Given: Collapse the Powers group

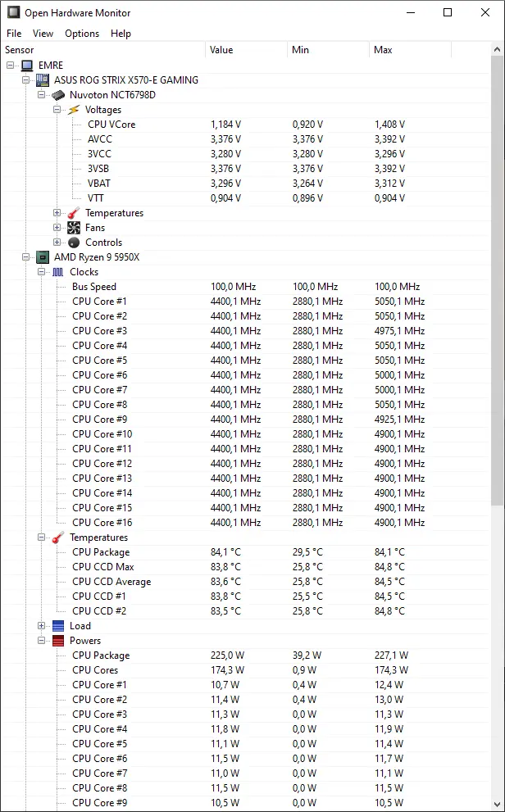Looking at the screenshot, I should coord(42,641).
